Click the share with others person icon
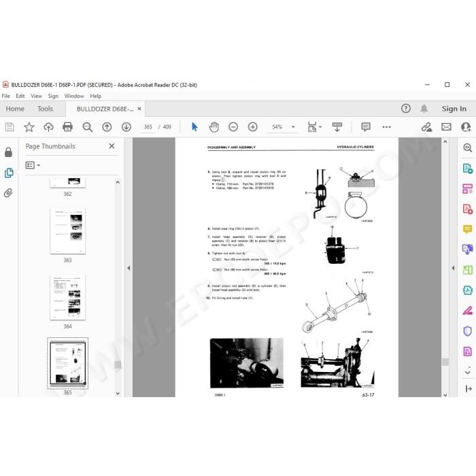 (466, 127)
